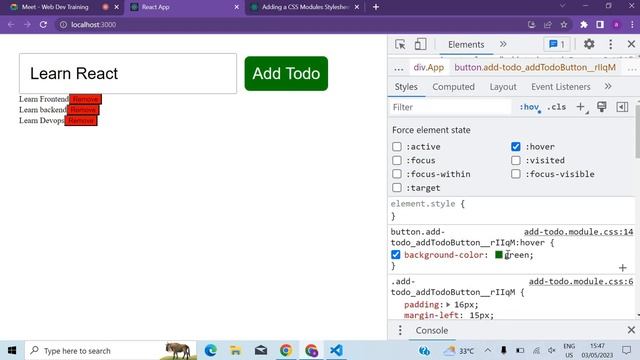
Task: Show hidden breadcrumb ancestors ellipsis
Action: click(399, 68)
